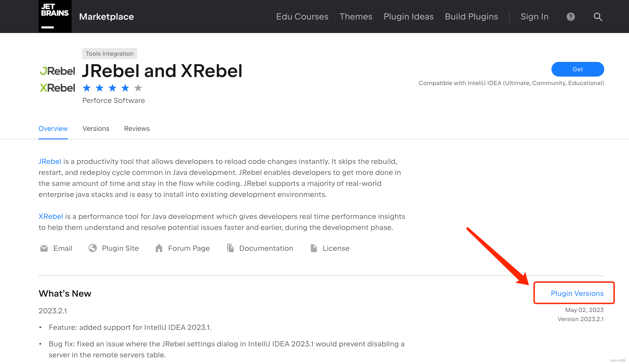This screenshot has height=364, width=629.
Task: Go to Edu Courses
Action: (302, 17)
